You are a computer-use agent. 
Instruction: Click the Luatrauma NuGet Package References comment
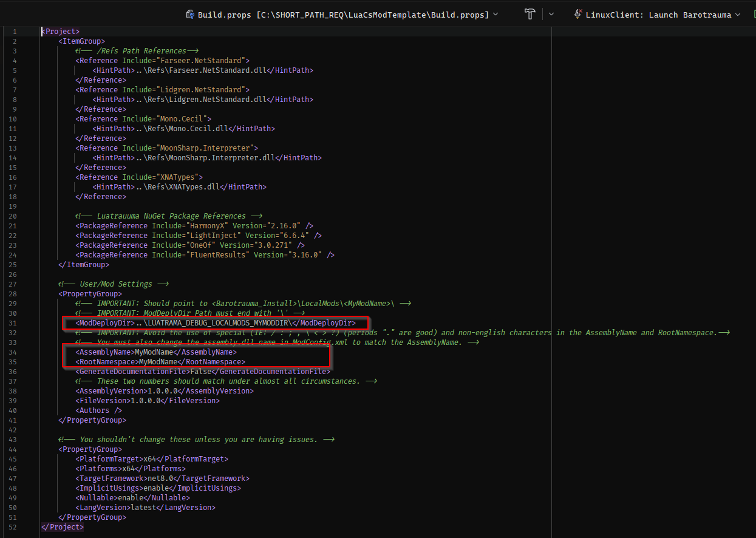[x=169, y=216]
